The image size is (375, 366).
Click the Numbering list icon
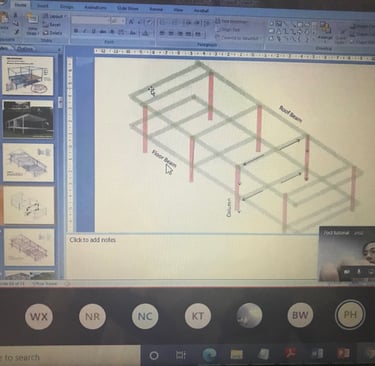tap(176, 23)
